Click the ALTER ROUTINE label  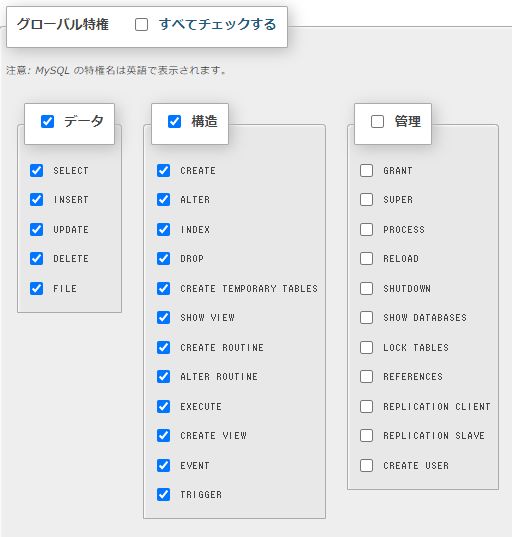pos(219,377)
